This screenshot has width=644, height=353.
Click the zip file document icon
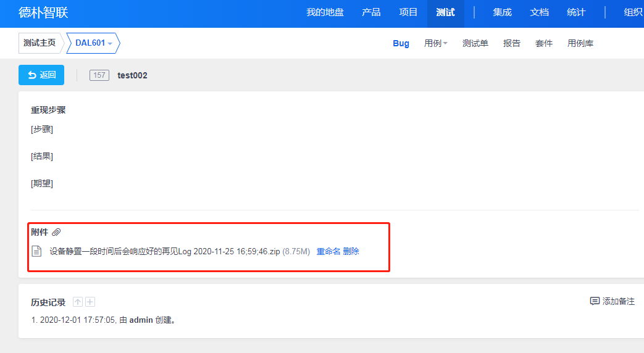[x=36, y=251]
